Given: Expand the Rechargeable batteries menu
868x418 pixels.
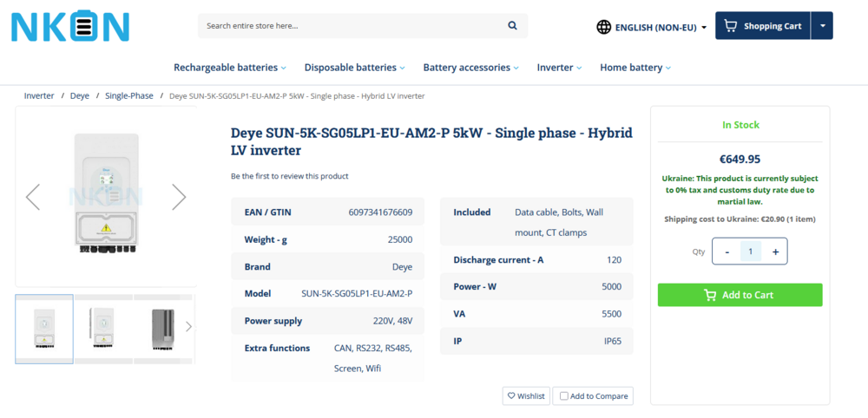Looking at the screenshot, I should (230, 68).
